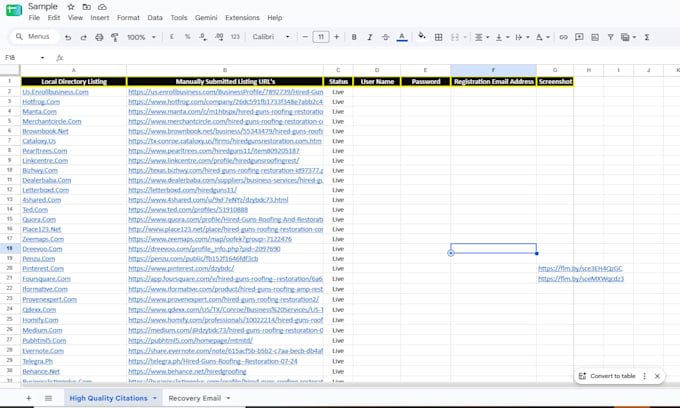Screen dimensions: 680x408
Task: Open Recovery Email tab menu arrow
Action: pyautogui.click(x=228, y=398)
